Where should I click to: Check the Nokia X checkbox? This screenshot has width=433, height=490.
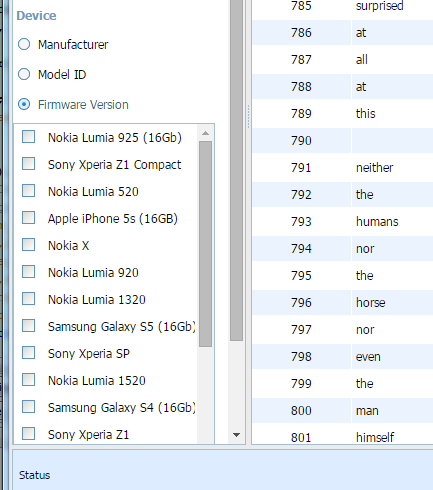click(x=28, y=245)
